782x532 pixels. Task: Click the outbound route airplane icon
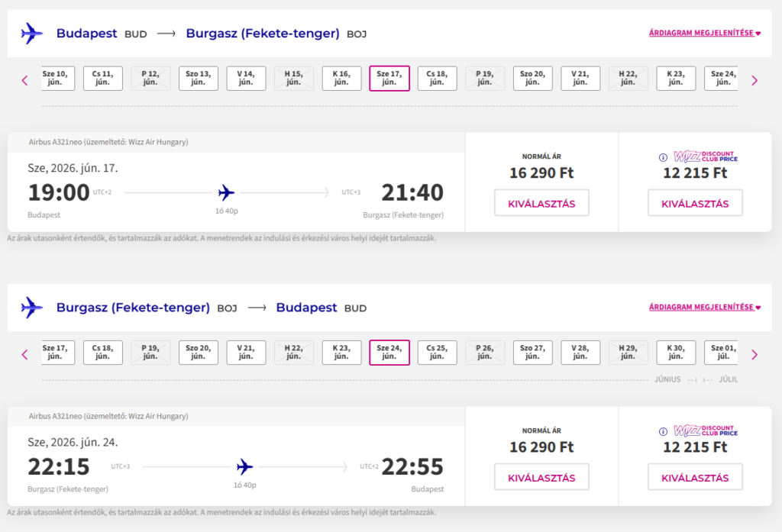pyautogui.click(x=32, y=34)
